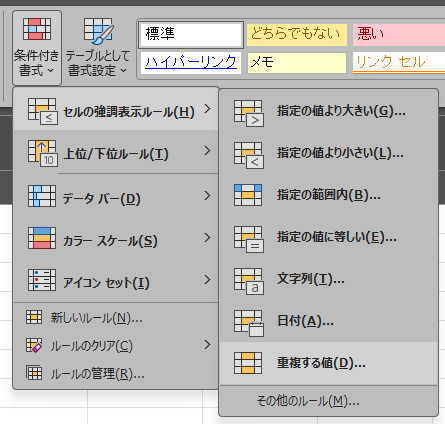Image resolution: width=445 pixels, height=424 pixels.
Task: Select 日付(A)... rule
Action: 328,321
